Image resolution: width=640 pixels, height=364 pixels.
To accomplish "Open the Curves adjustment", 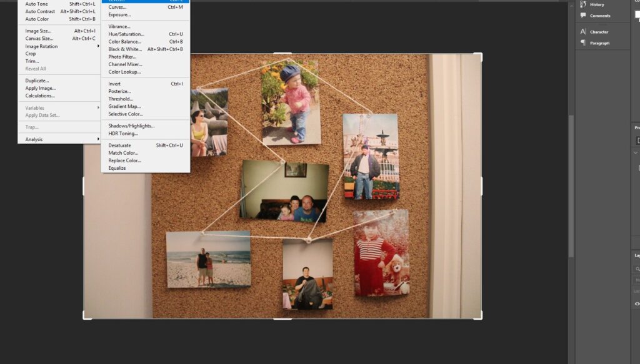I will (x=145, y=7).
